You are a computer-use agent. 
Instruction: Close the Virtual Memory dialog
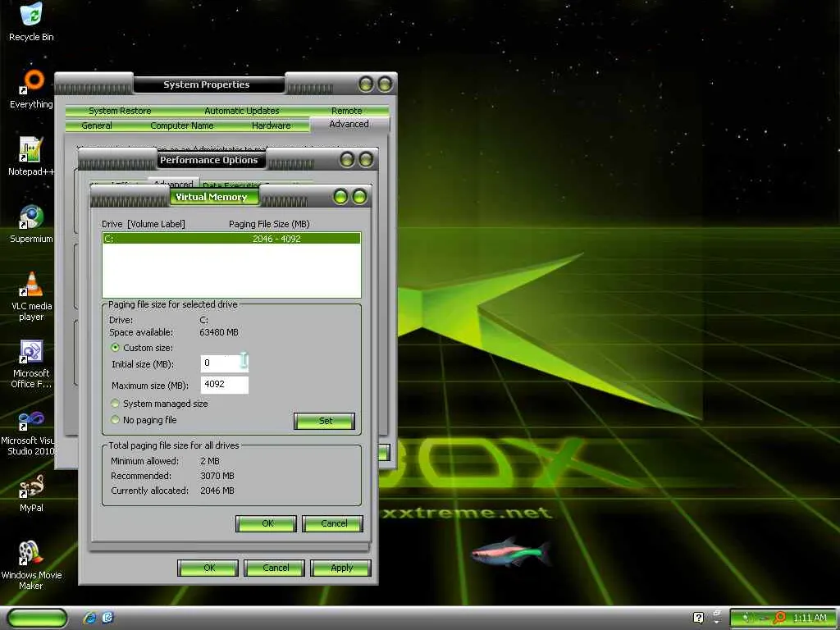360,197
